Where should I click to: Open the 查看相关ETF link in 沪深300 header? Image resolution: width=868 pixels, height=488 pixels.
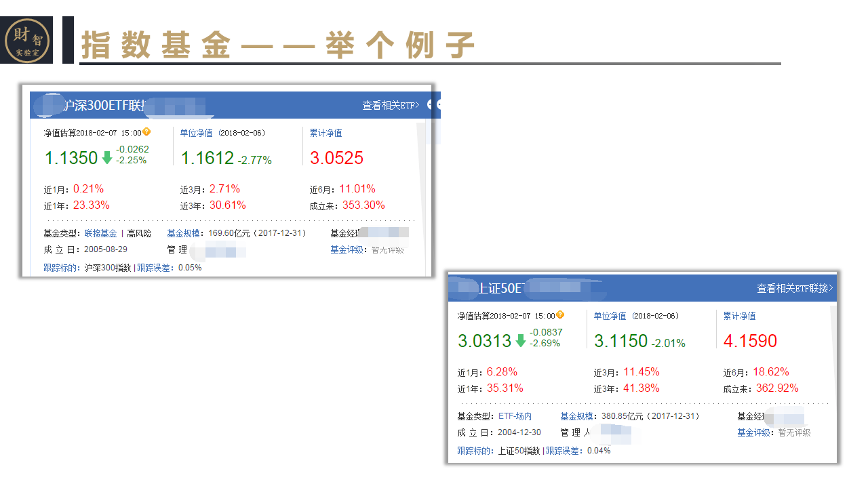[x=391, y=105]
